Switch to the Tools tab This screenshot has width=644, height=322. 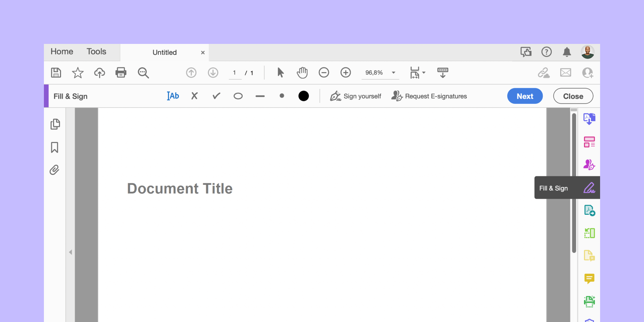[x=96, y=52]
